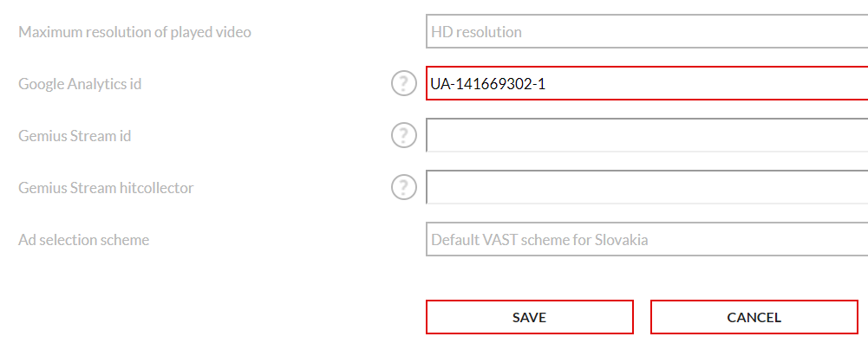Select the HD resolution combo box value
Viewport: 868px width, 343px height.
647,31
